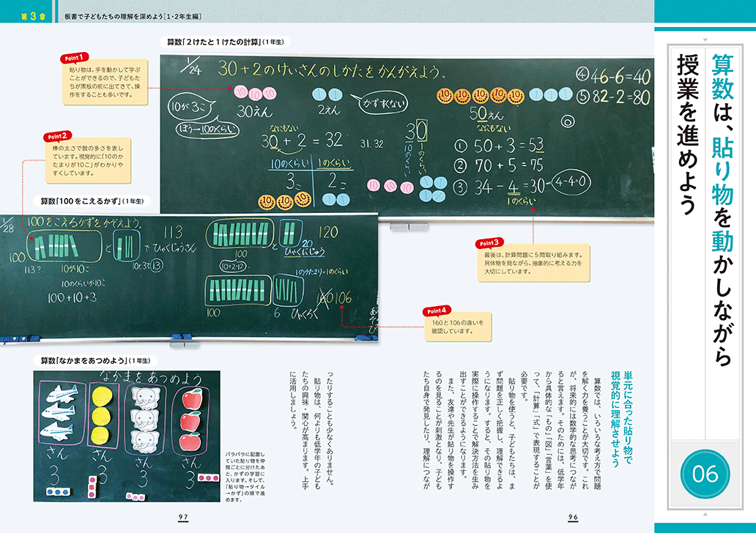Click the paragraph beginning 算数では、いろいろな考え方
756x533 pixels.
click(560, 432)
